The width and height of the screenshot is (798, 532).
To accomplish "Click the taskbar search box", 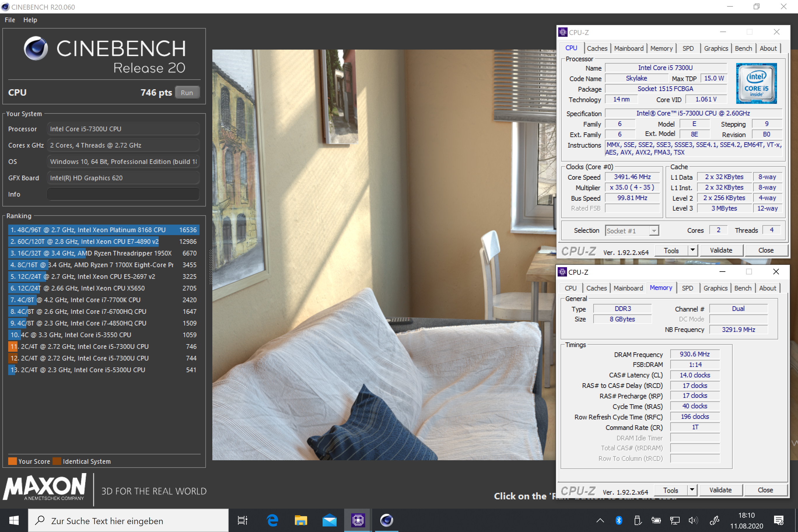I will tap(128, 520).
